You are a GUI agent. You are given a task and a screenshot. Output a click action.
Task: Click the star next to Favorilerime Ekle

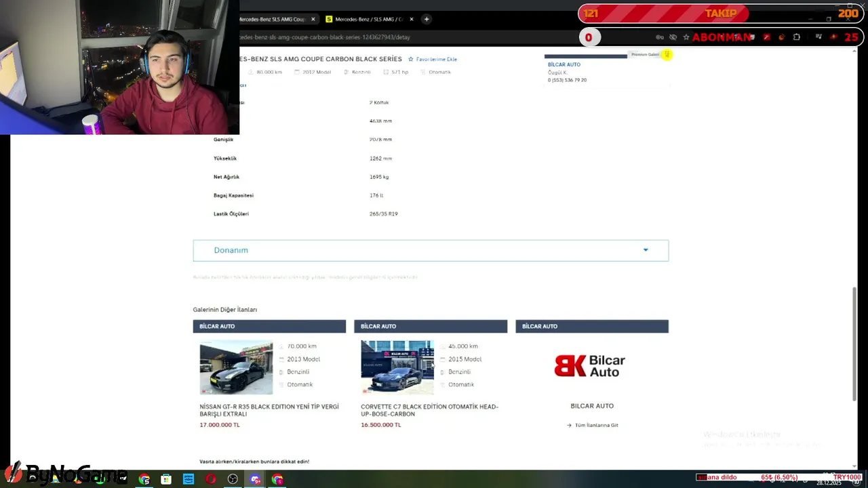coord(410,59)
